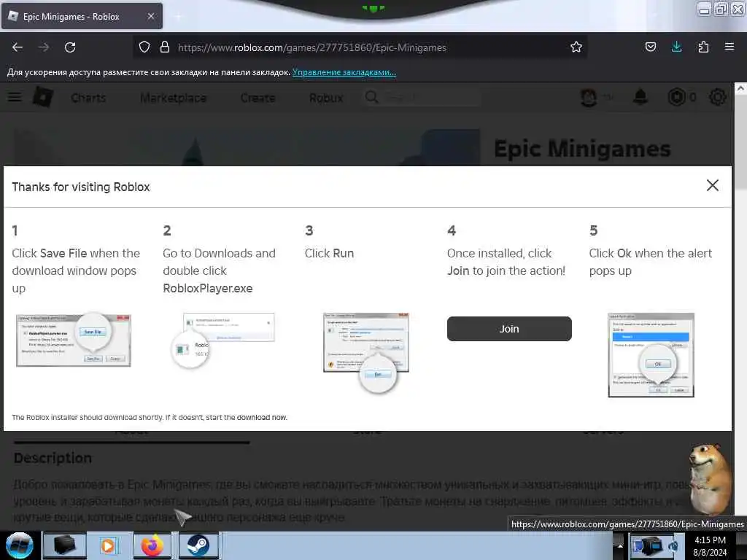
Task: Click the Ok alert step illustration
Action: click(x=651, y=355)
